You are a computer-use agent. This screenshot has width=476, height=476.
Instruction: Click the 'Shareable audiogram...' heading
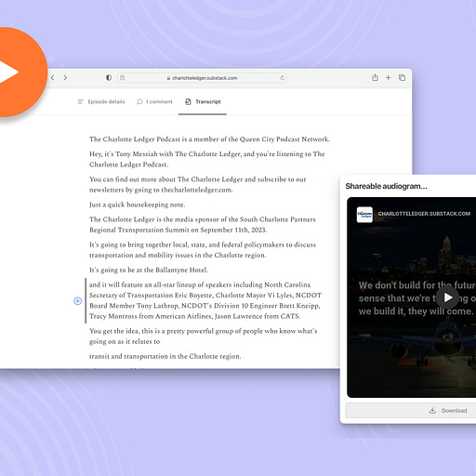pos(386,186)
